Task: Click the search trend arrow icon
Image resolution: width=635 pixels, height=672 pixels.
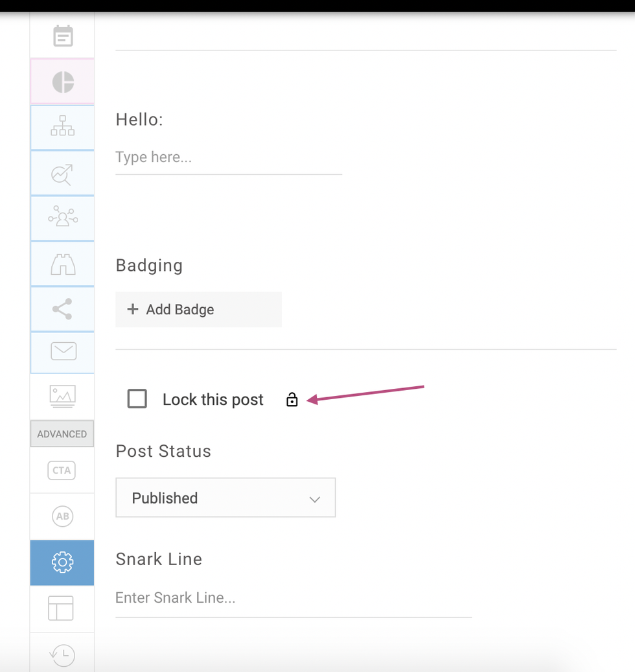Action: tap(63, 173)
